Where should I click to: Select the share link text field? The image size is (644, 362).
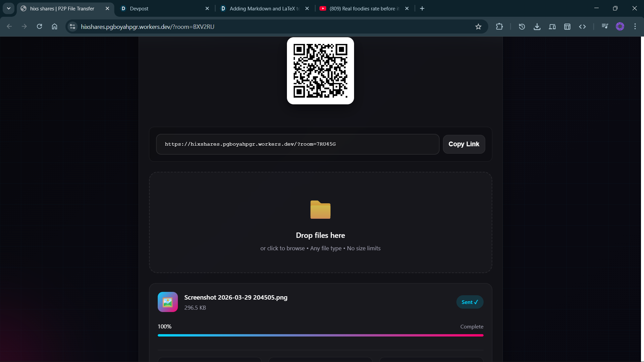click(x=298, y=144)
